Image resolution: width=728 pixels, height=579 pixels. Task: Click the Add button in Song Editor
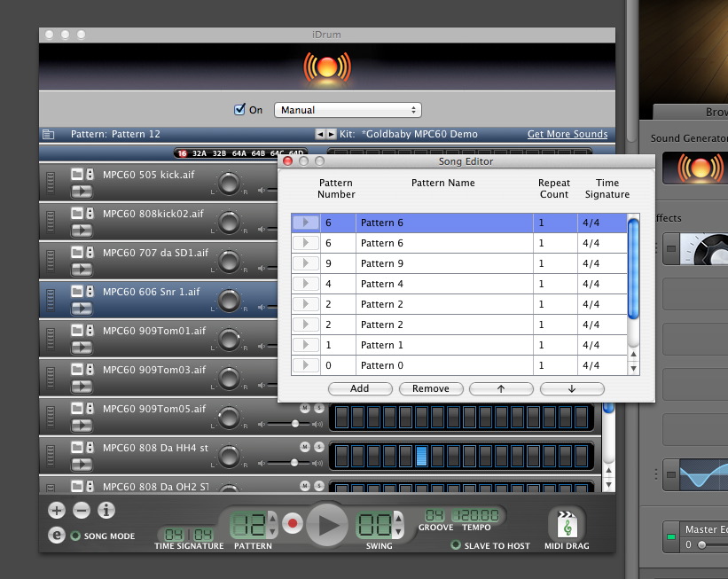pos(359,388)
